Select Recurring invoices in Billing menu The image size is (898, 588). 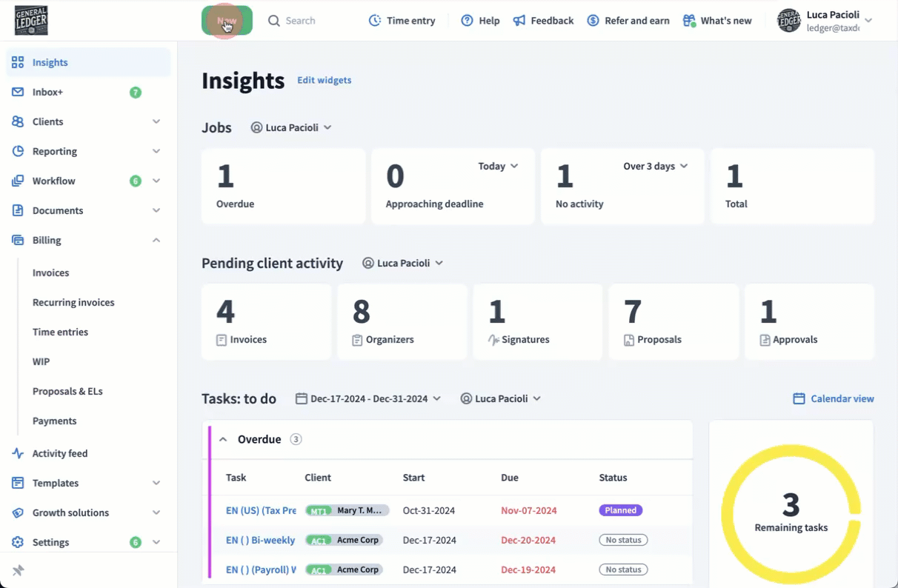73,302
